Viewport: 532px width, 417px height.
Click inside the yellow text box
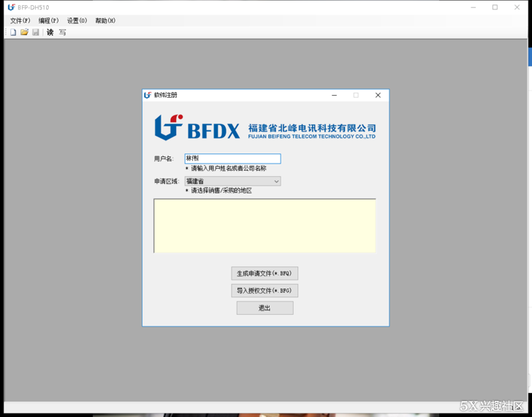pos(265,226)
